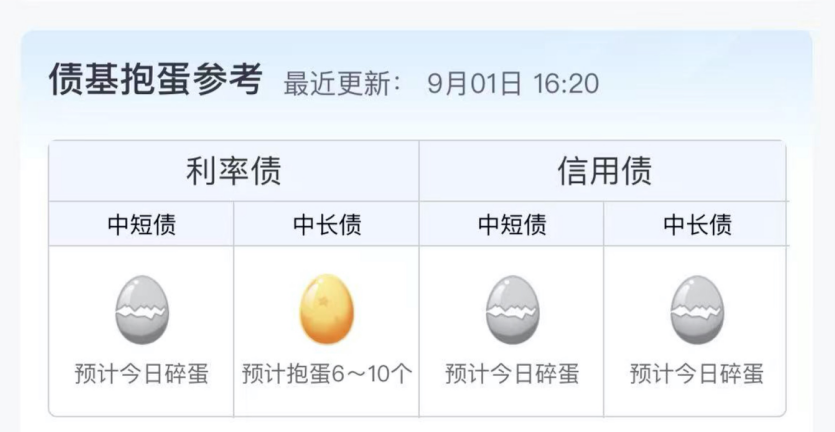This screenshot has width=835, height=432.
Task: Click the 预计抱蛋6~10个 forecast text
Action: tap(327, 373)
